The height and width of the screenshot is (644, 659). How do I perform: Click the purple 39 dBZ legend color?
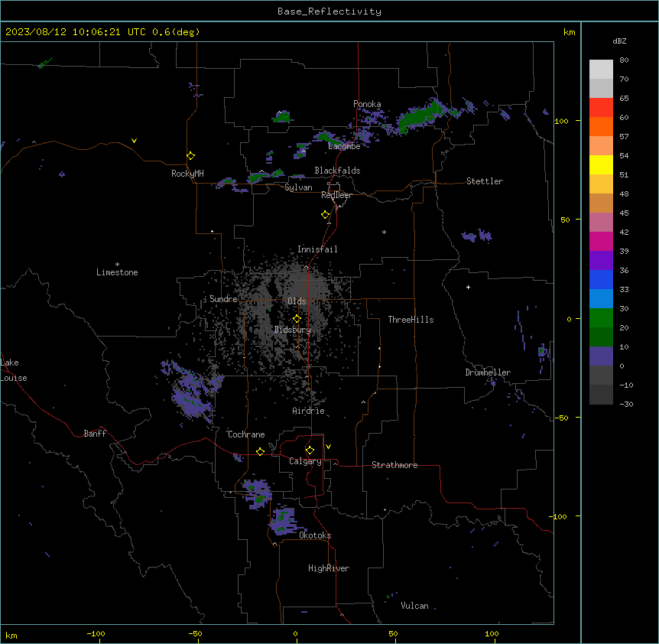[x=601, y=261]
